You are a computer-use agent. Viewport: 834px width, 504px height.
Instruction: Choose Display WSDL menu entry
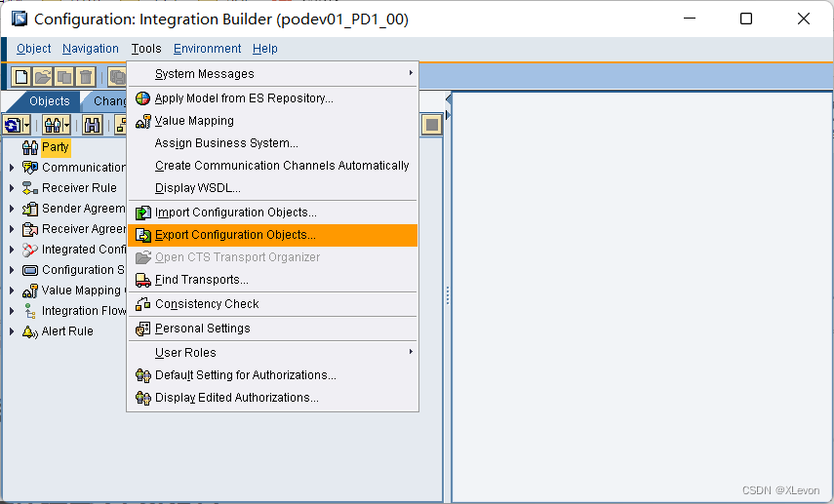(x=272, y=188)
